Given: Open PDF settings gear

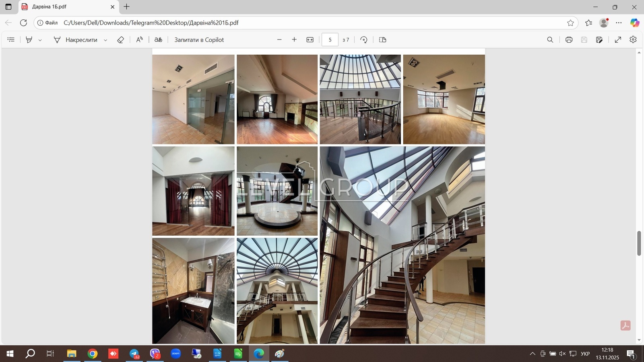Looking at the screenshot, I should (x=633, y=39).
